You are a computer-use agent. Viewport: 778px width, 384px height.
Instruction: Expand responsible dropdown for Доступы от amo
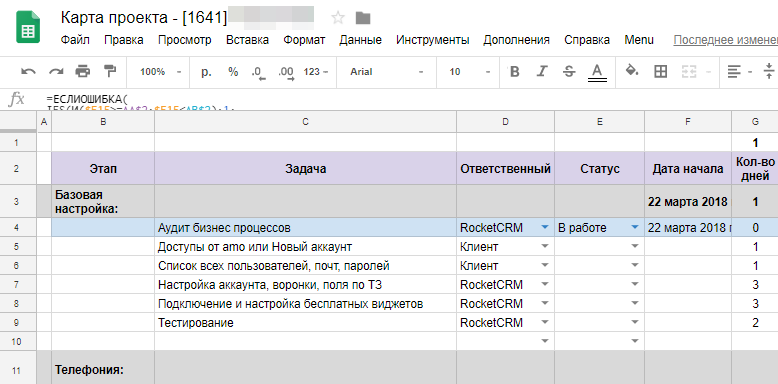click(x=545, y=247)
